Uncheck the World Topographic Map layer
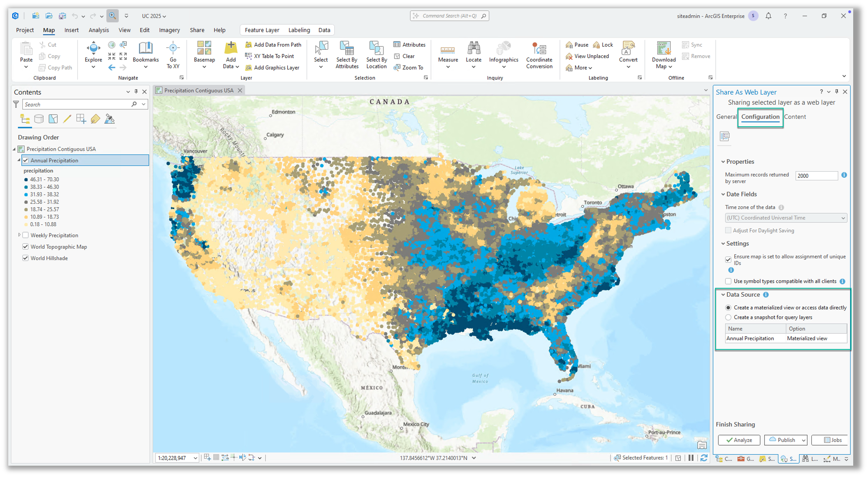This screenshot has width=868, height=477. [26, 246]
